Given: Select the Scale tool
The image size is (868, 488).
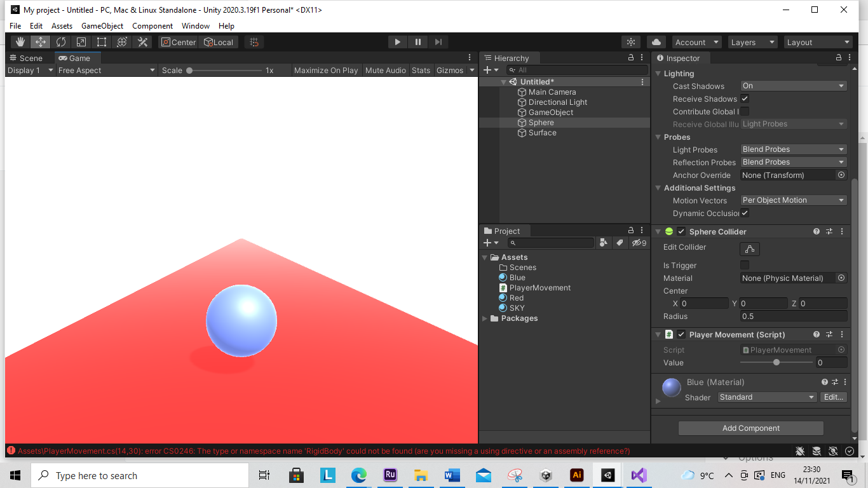Looking at the screenshot, I should tap(81, 42).
